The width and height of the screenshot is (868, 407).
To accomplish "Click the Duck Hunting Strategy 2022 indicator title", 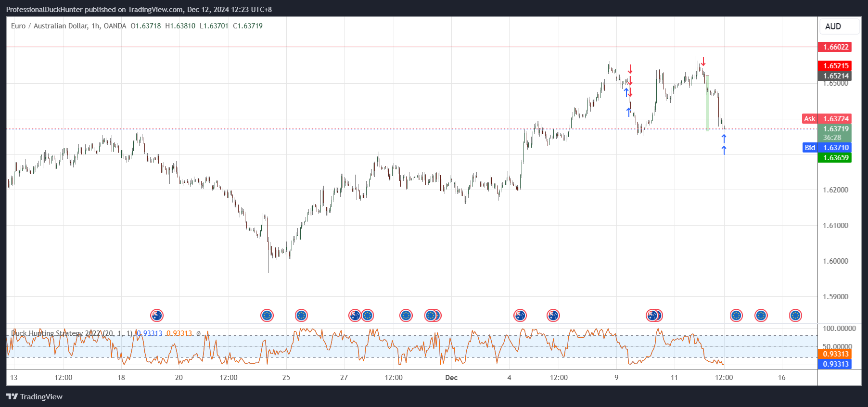I will coord(72,333).
